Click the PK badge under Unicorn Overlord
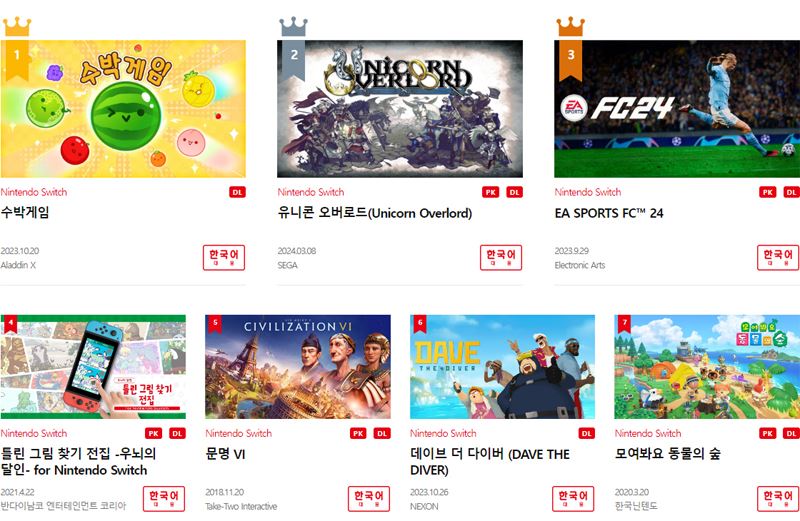Image resolution: width=800 pixels, height=521 pixels. 490,192
